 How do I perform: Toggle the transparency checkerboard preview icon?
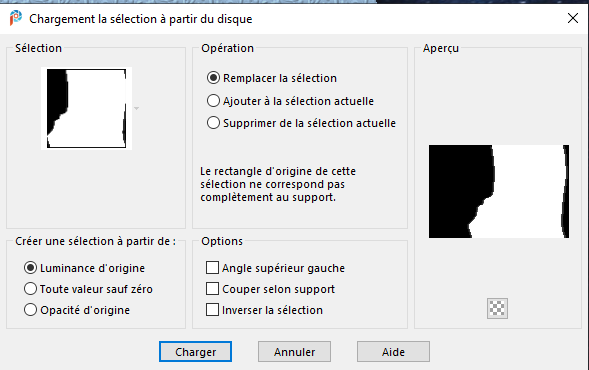click(x=497, y=308)
